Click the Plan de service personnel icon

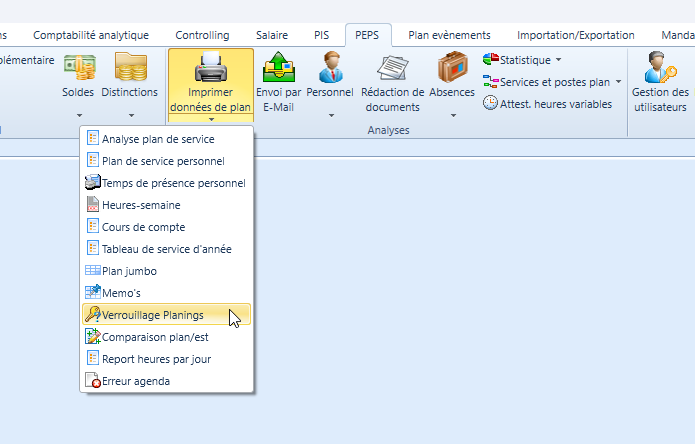93,160
